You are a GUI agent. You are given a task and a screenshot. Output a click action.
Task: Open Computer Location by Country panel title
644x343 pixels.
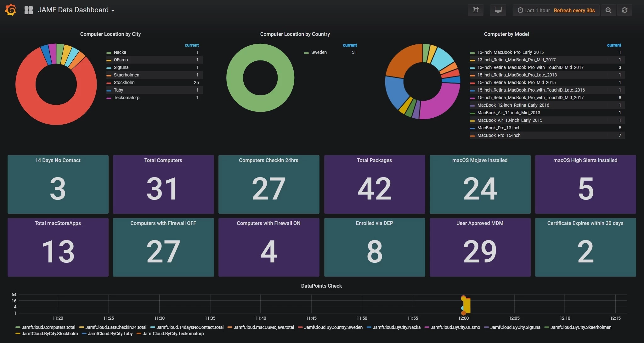(295, 34)
